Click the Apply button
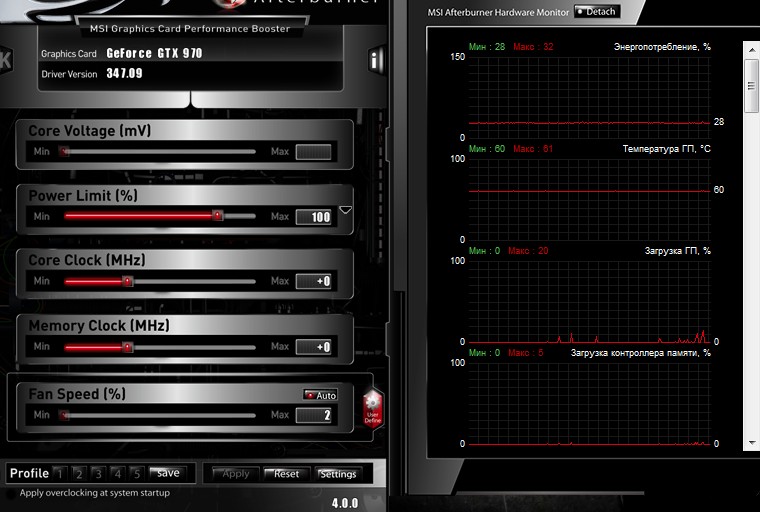The height and width of the screenshot is (512, 760). tap(235, 474)
